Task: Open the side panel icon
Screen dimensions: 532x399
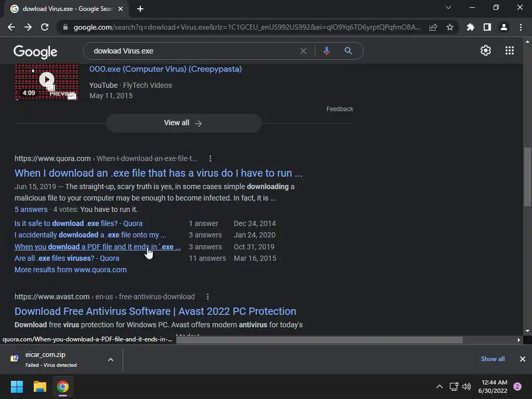Action: click(x=487, y=27)
